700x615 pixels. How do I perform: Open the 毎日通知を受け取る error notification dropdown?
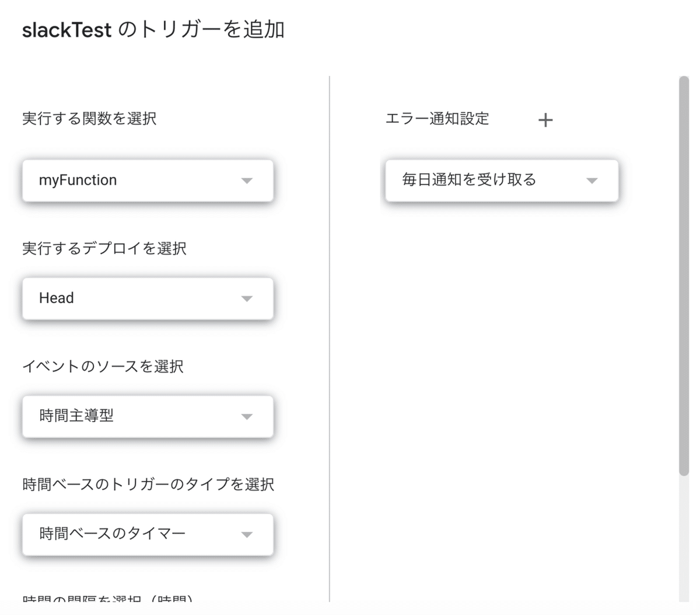501,181
